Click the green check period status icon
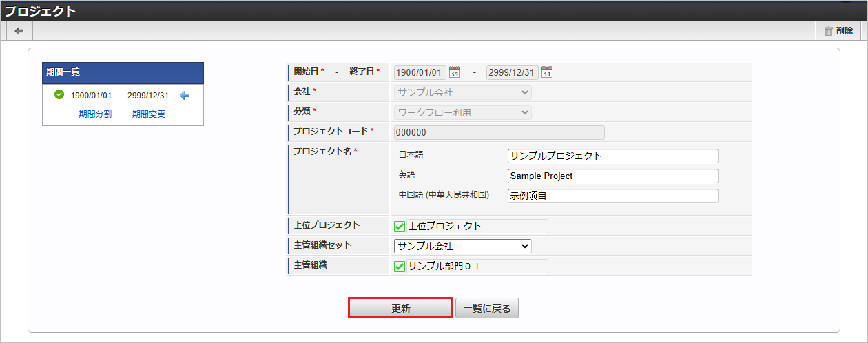Viewport: 868px width, 343px height. 59,95
